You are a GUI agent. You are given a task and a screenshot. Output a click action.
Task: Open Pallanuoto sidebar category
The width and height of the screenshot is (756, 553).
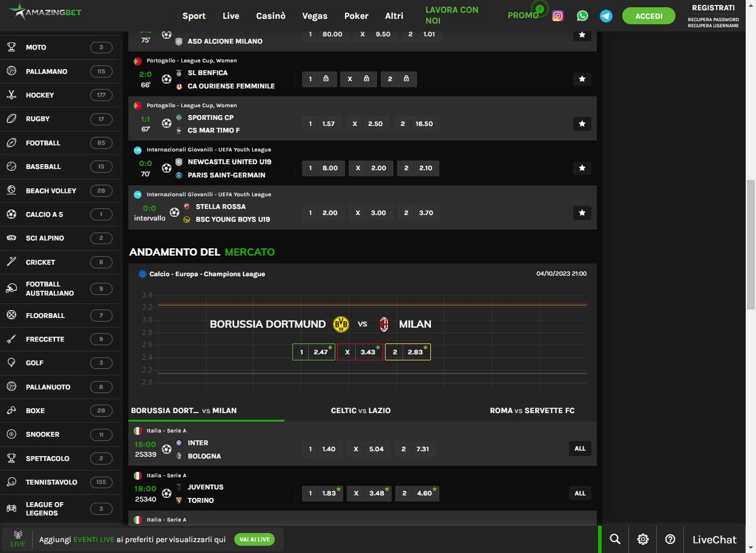click(59, 386)
